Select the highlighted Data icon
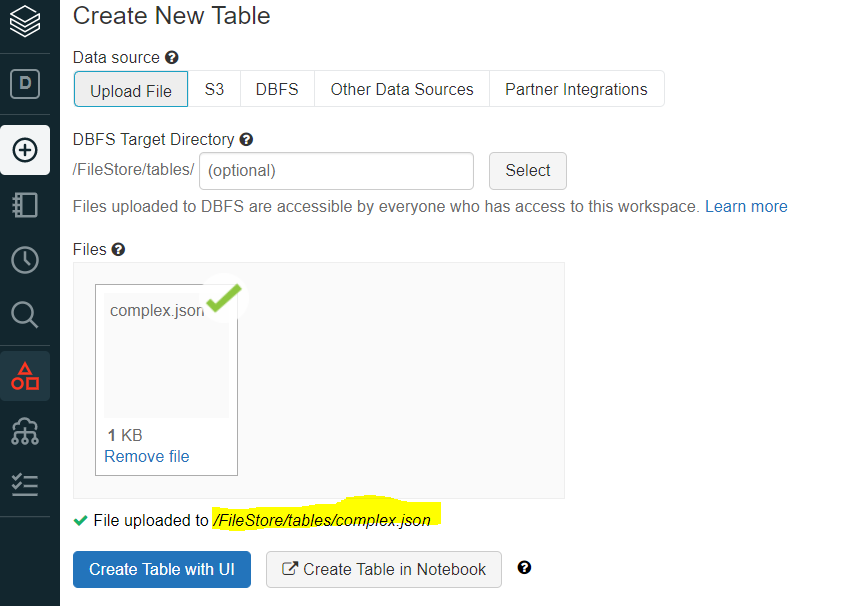Screen dimensions: 862x606 pyautogui.click(x=25, y=375)
